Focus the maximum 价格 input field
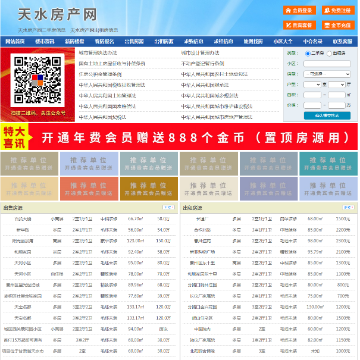Screen dimensions: 360x360 pyautogui.click(x=337, y=105)
